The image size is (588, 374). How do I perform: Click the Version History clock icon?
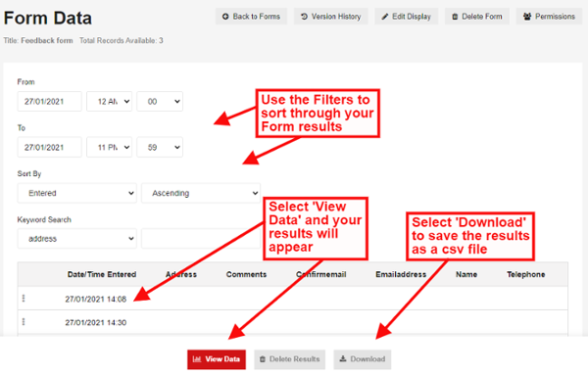304,17
